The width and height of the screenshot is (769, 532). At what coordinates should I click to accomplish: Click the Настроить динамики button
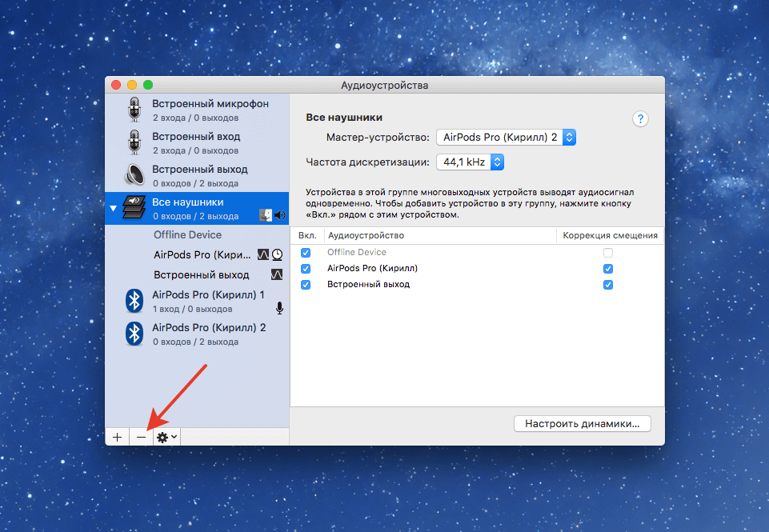582,423
